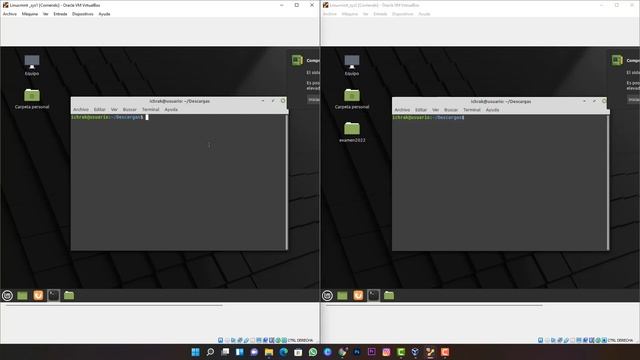The image size is (640, 360).
Task: Open Archivo menu in right VirtualBox window
Action: (x=330, y=14)
